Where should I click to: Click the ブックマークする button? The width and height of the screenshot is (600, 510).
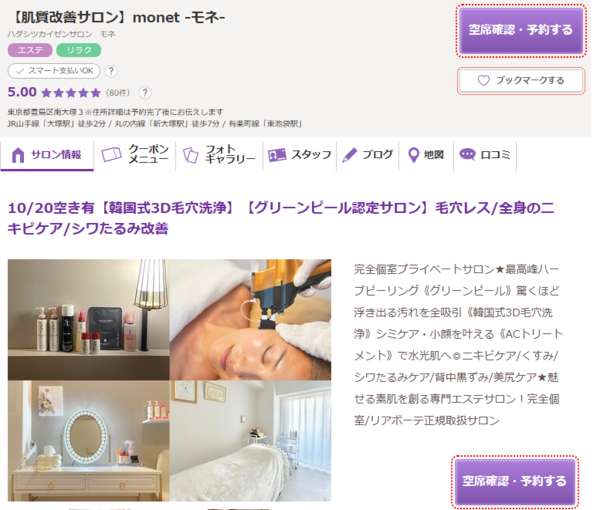[521, 80]
